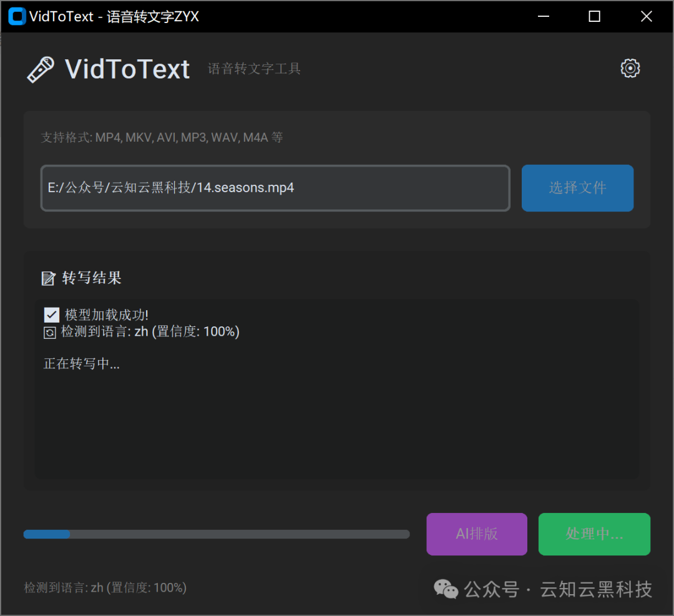Image resolution: width=674 pixels, height=616 pixels.
Task: Click the 模型加载成功! message text
Action: [x=107, y=315]
